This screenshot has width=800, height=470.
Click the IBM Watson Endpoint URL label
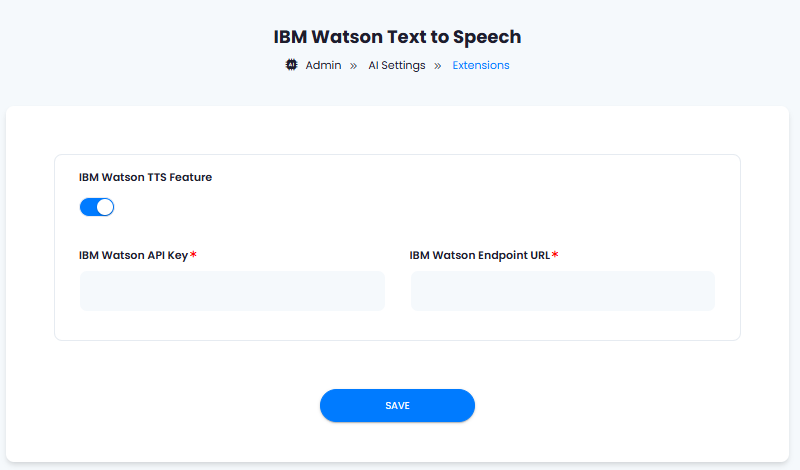[x=480, y=255]
